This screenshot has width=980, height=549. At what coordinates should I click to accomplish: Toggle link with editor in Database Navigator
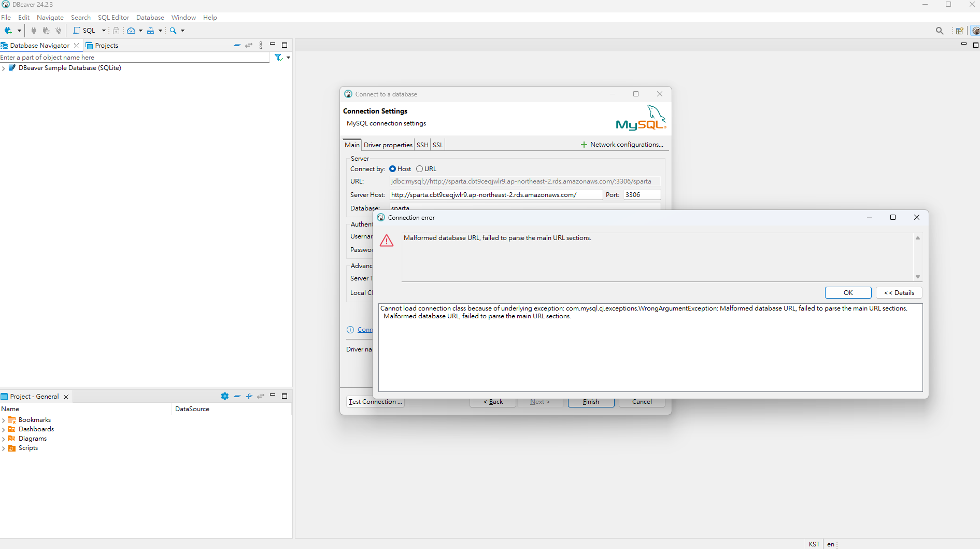tap(249, 45)
